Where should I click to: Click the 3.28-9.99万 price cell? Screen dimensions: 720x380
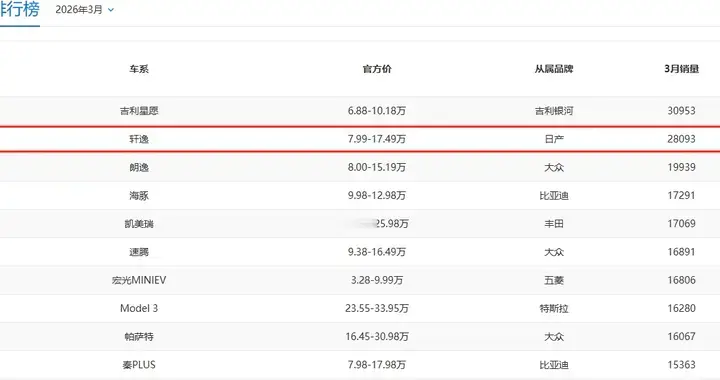click(x=377, y=280)
